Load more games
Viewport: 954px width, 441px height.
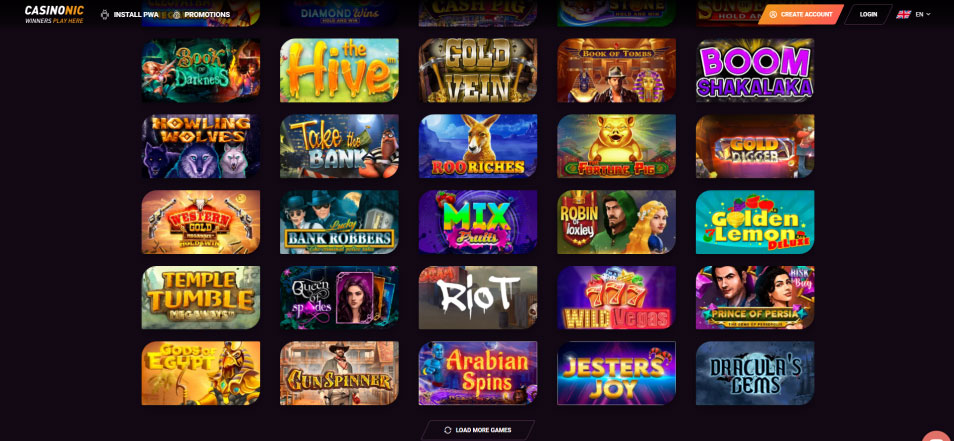pos(478,430)
